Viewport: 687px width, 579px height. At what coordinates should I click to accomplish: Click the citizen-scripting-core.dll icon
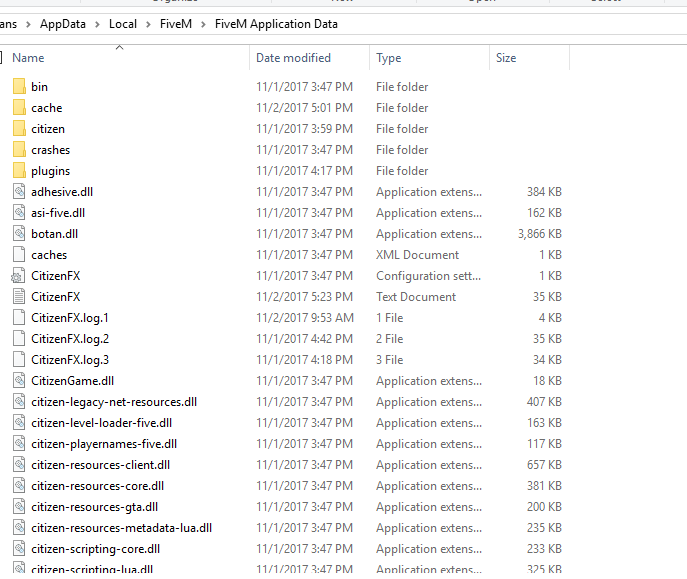tap(19, 549)
